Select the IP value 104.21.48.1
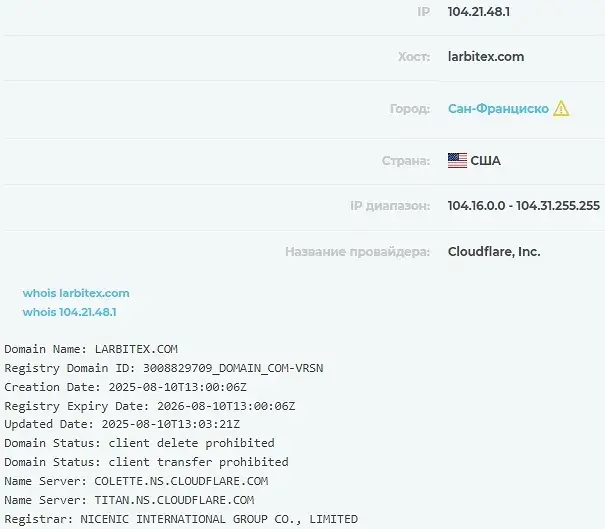This screenshot has width=605, height=529. pos(478,12)
